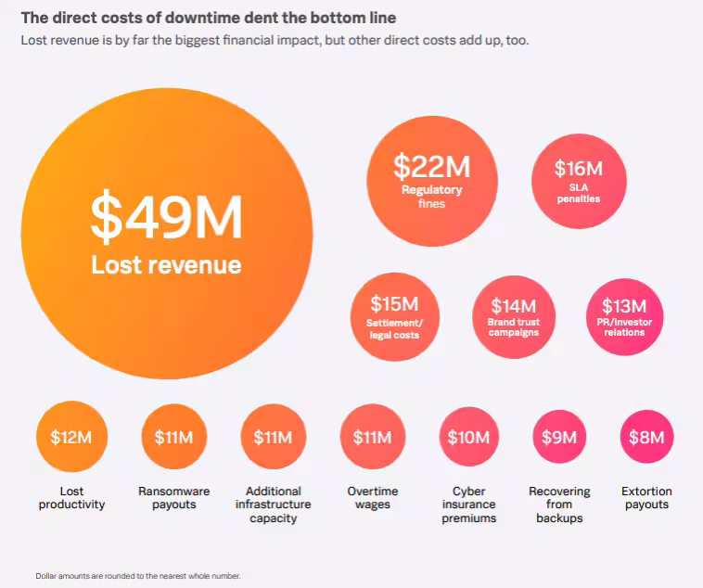This screenshot has width=703, height=588.
Task: Select the $13M PR/investor relations circle
Action: pos(624,317)
